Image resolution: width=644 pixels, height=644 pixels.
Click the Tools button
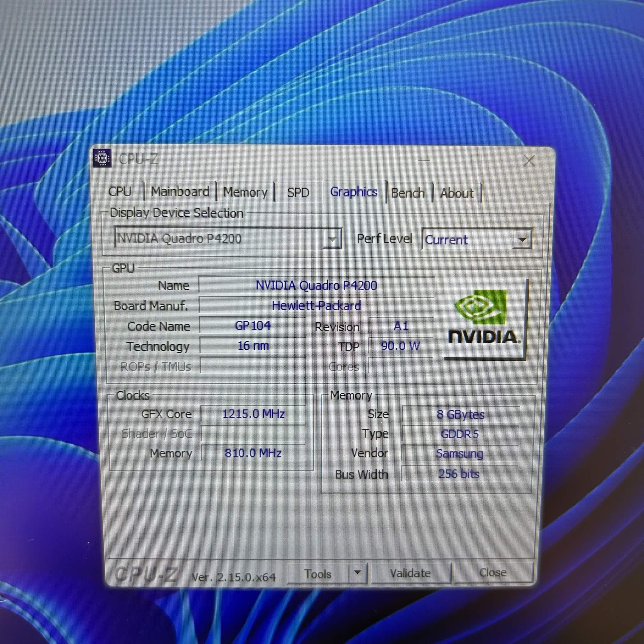[x=318, y=574]
